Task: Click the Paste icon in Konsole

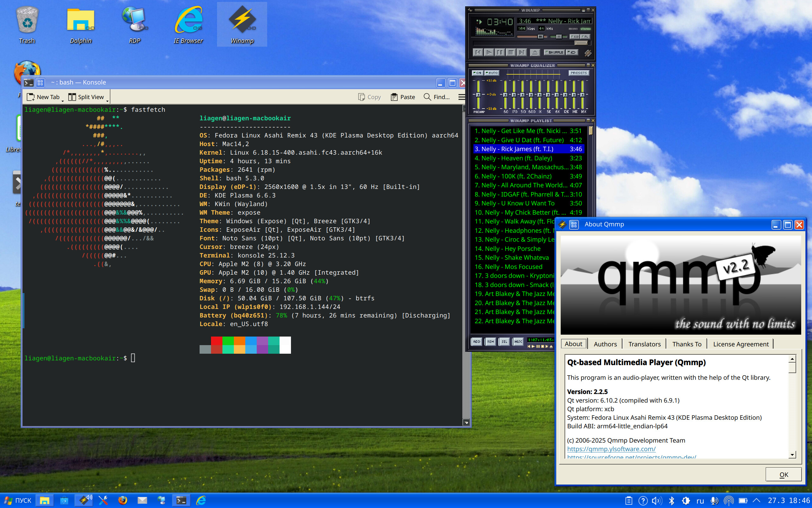Action: coord(394,97)
